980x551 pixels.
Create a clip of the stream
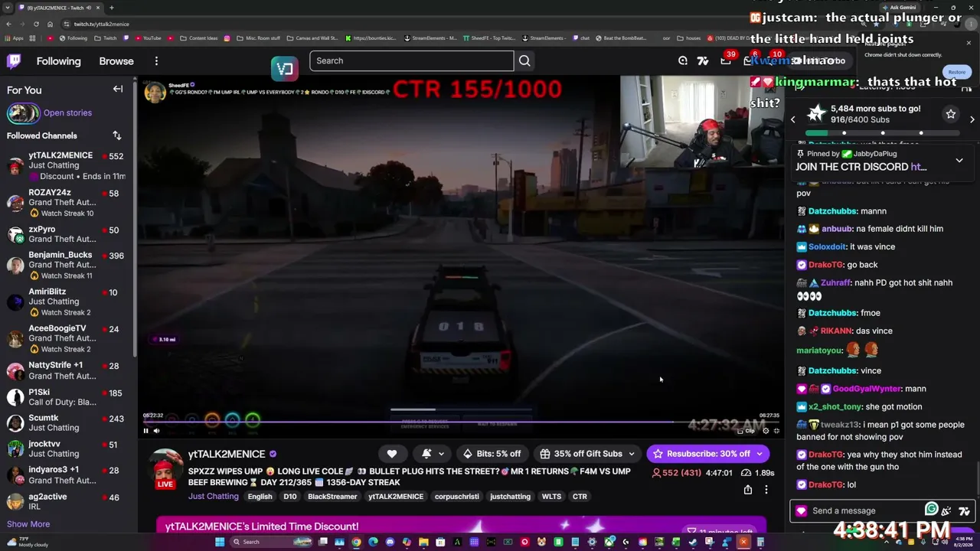pyautogui.click(x=746, y=431)
